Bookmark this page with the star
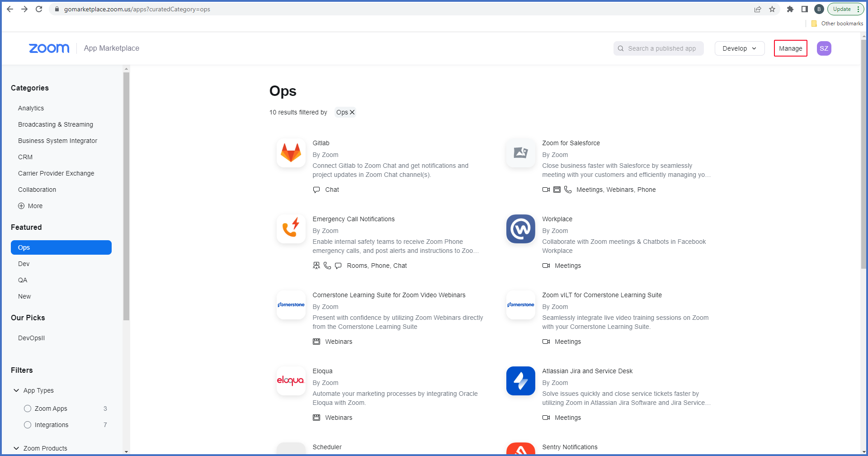Screen dimensions: 868x456 coord(772,9)
